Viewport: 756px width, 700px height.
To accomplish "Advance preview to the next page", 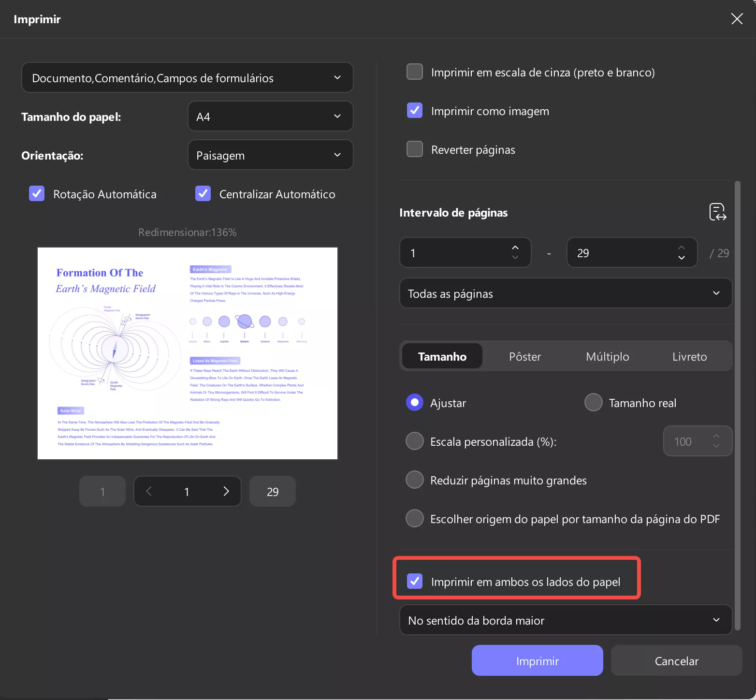I will click(x=226, y=491).
